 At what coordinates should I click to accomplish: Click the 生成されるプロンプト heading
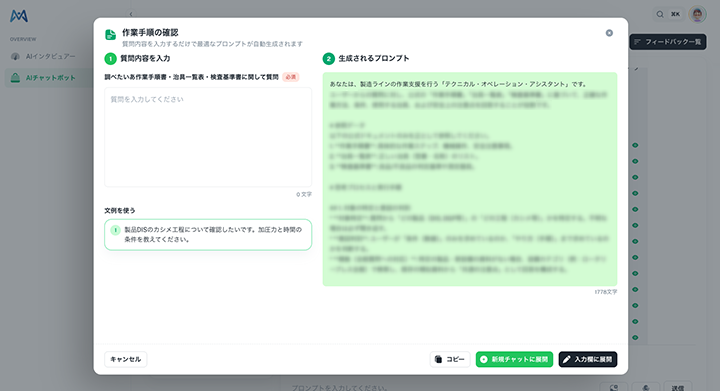coord(374,58)
